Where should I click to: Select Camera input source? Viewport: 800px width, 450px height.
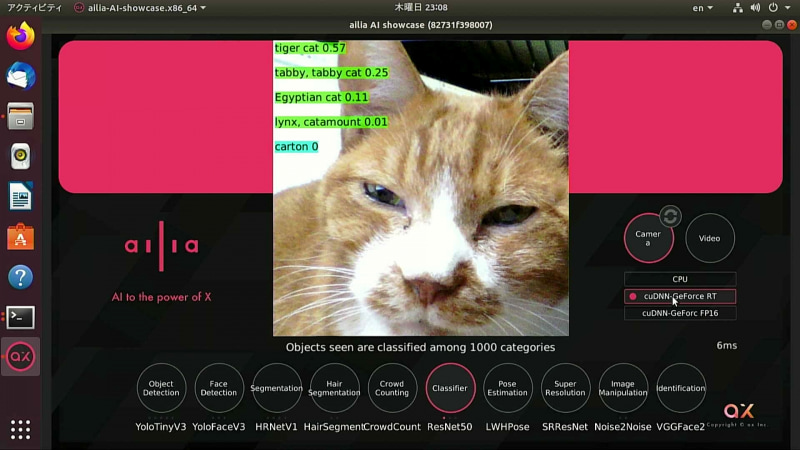click(648, 238)
